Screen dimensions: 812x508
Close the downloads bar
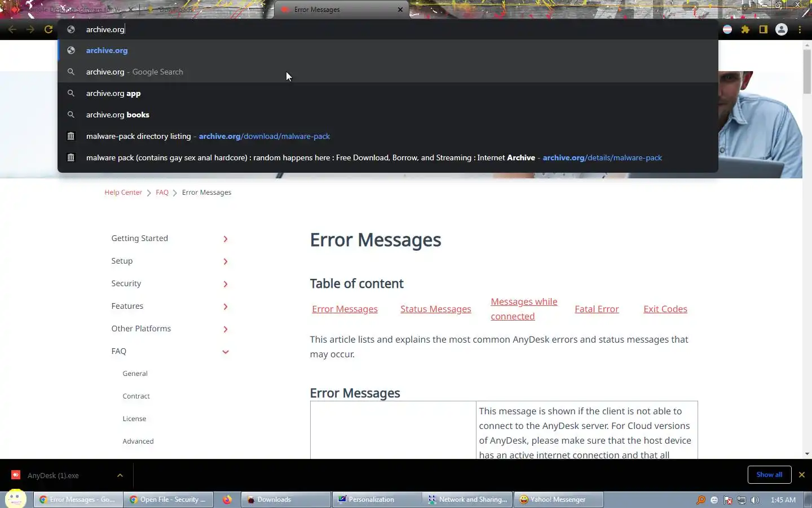click(802, 475)
